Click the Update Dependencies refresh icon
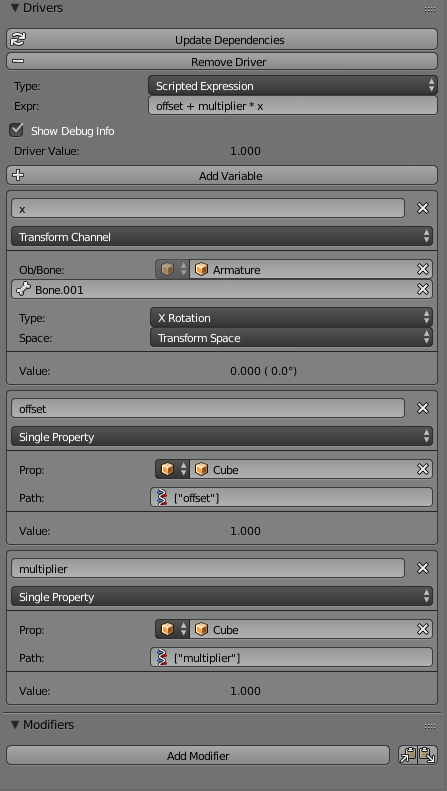This screenshot has height=791, width=447. pyautogui.click(x=19, y=39)
